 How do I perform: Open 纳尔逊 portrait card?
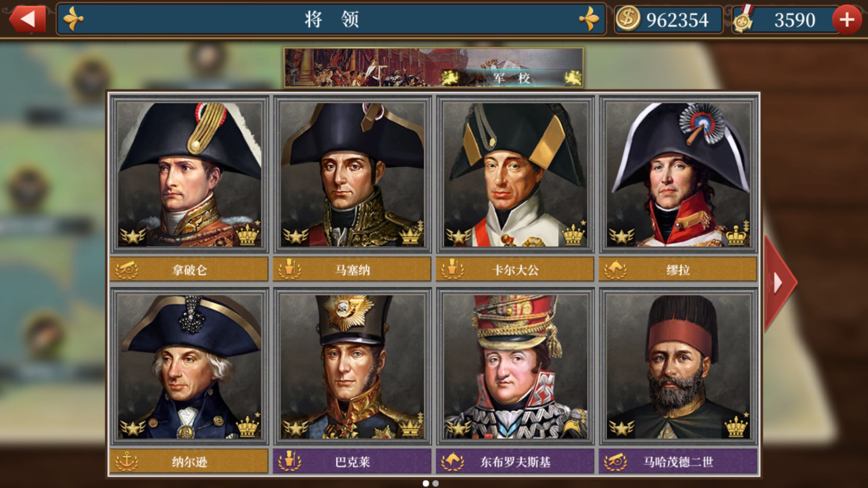[189, 367]
